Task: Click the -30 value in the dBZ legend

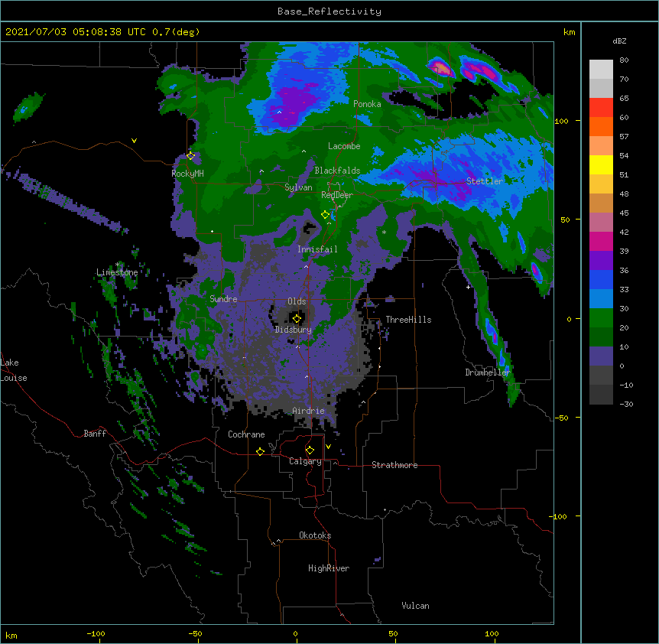Action: point(626,404)
